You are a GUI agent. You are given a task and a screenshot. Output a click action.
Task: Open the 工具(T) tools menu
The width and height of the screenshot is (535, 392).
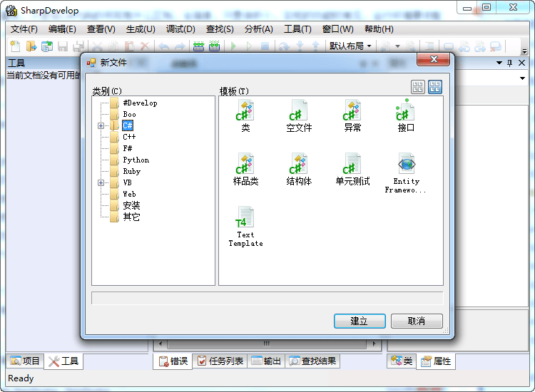point(297,29)
